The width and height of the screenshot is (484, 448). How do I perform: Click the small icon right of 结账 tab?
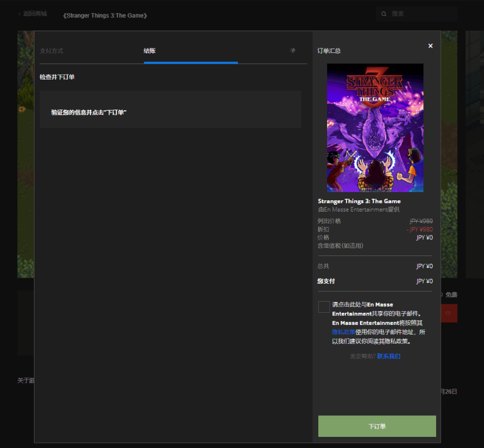tap(293, 51)
